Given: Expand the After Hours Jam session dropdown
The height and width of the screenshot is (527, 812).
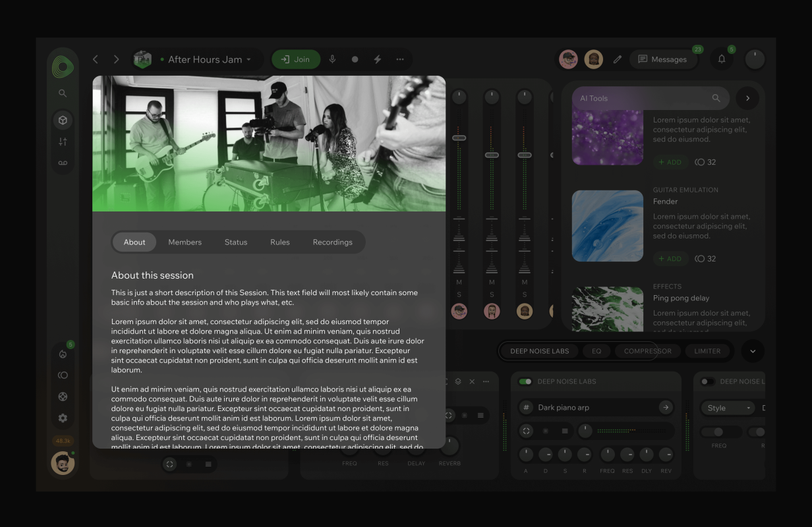Looking at the screenshot, I should (248, 60).
